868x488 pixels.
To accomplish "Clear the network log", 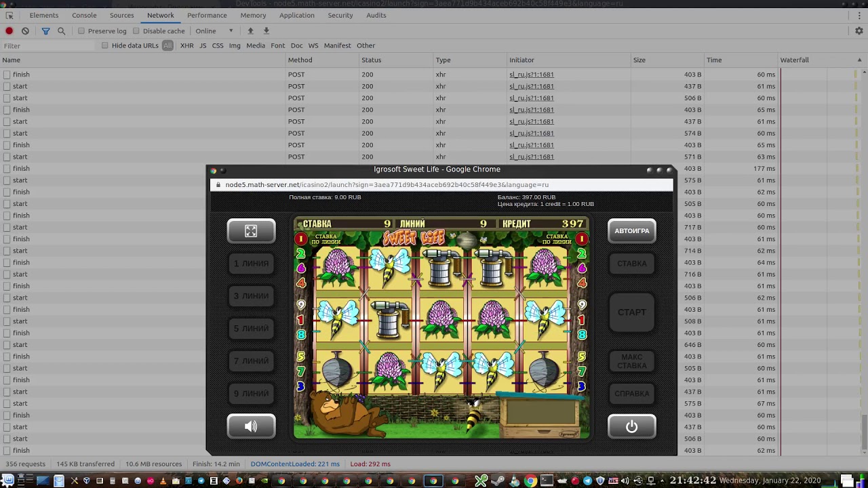I will 25,31.
